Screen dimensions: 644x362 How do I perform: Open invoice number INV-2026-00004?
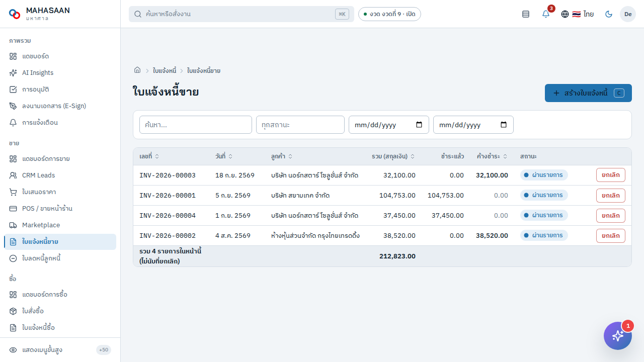click(168, 216)
